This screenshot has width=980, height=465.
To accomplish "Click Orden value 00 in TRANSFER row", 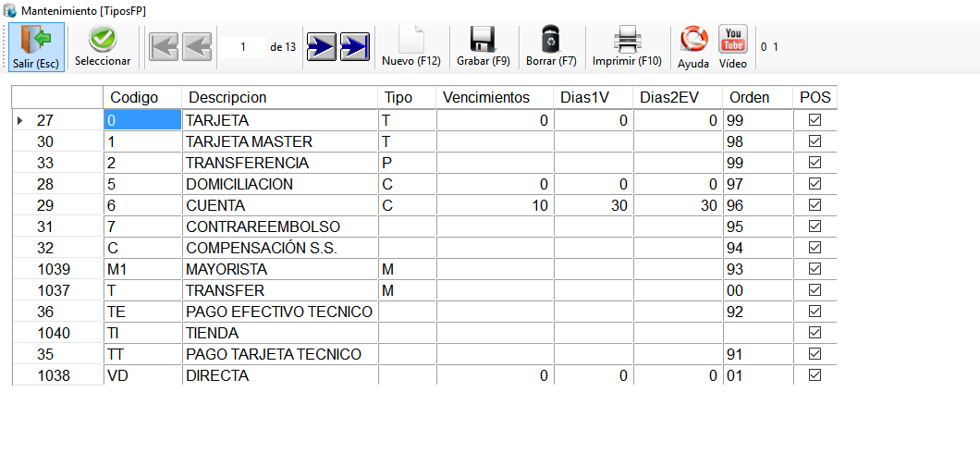I will [x=758, y=290].
